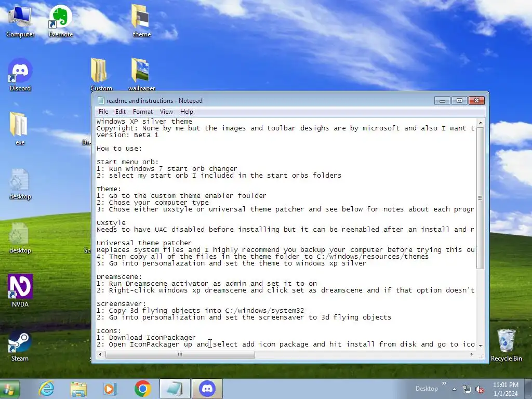Launch Internet Explorer from the taskbar
This screenshot has width=532, height=399.
click(x=46, y=389)
